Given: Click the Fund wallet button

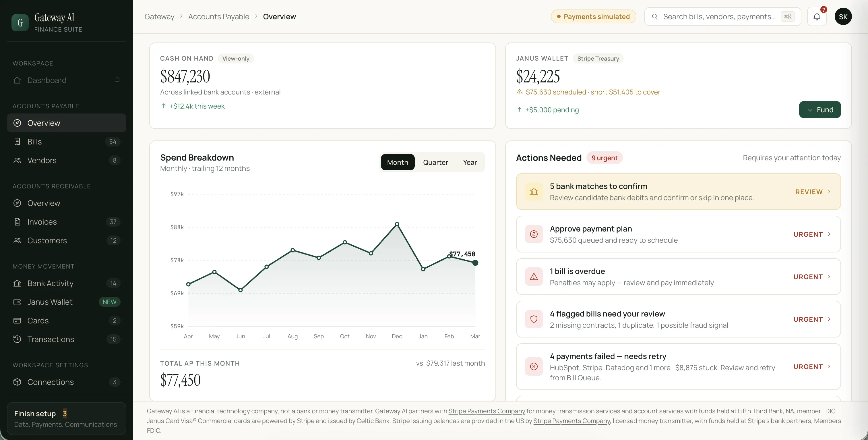Looking at the screenshot, I should coord(820,110).
